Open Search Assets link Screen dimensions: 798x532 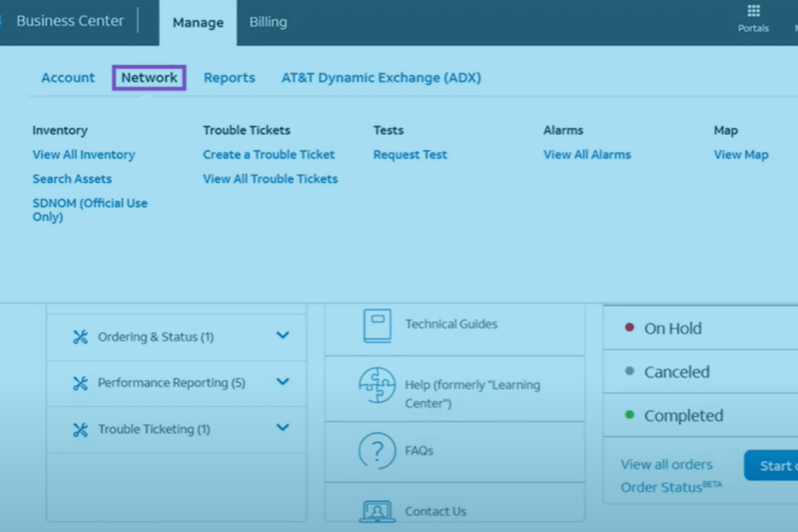pos(73,179)
